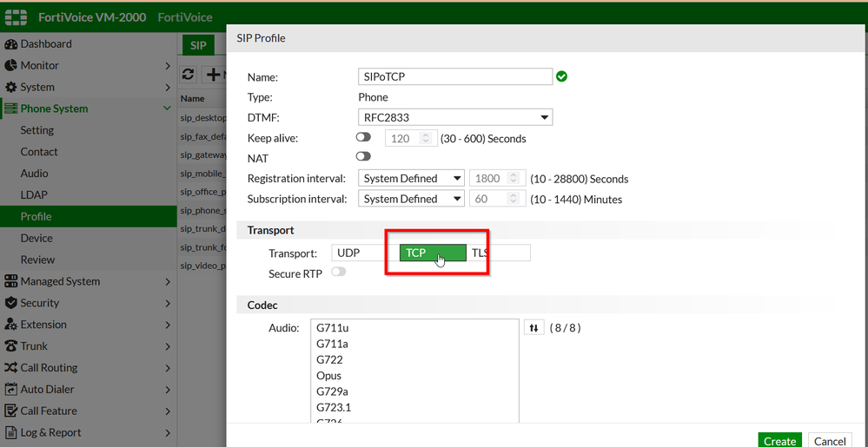Select TLS transport option
Screen dimensions: 868x447
[498, 253]
